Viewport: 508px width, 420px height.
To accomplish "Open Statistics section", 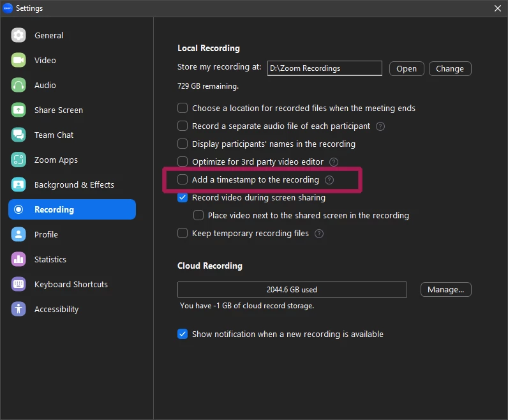I will (72, 259).
